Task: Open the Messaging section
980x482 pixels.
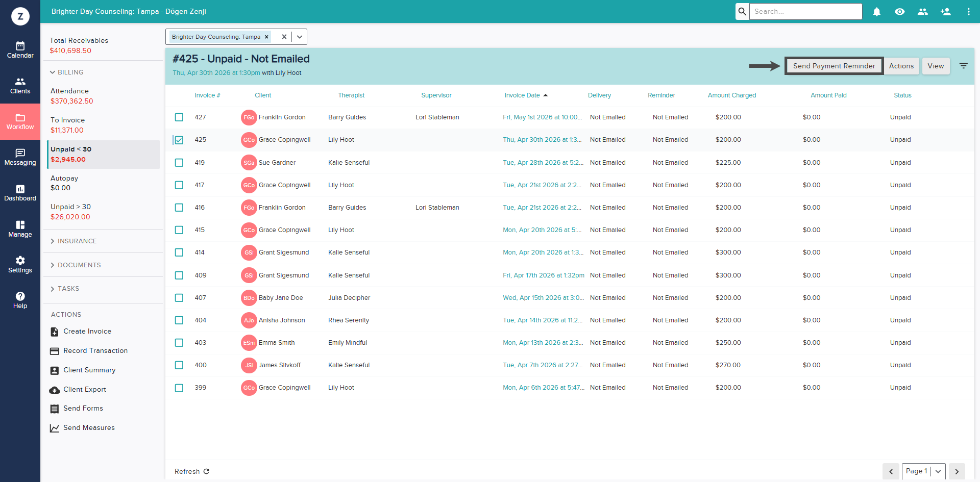Action: 20,157
